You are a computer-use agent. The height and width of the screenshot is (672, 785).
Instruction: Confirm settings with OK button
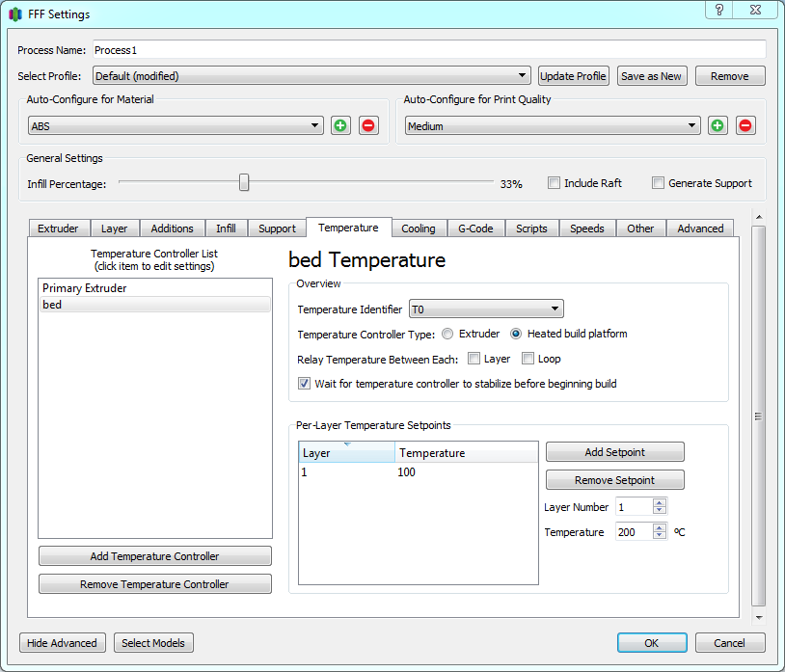pyautogui.click(x=652, y=643)
